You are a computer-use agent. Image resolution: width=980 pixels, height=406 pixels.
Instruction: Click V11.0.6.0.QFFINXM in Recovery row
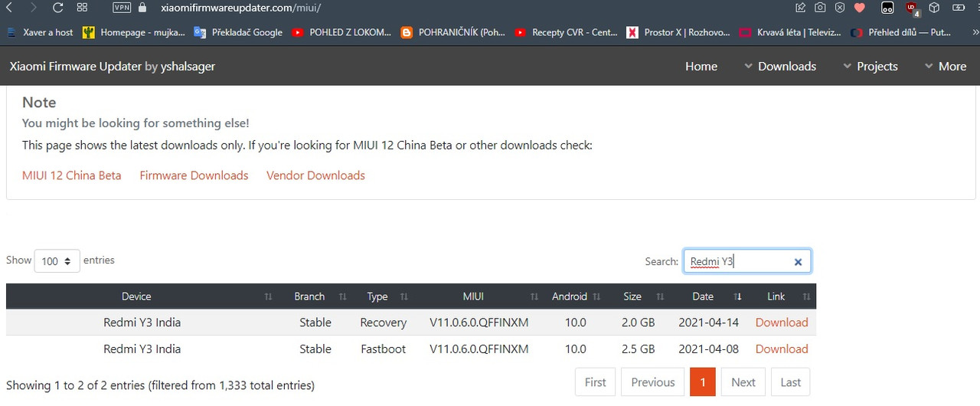[479, 323]
